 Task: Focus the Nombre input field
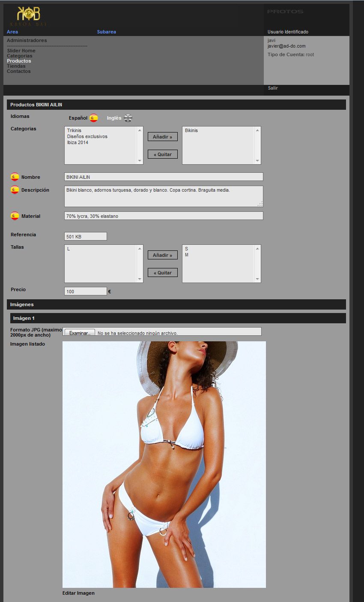(164, 177)
